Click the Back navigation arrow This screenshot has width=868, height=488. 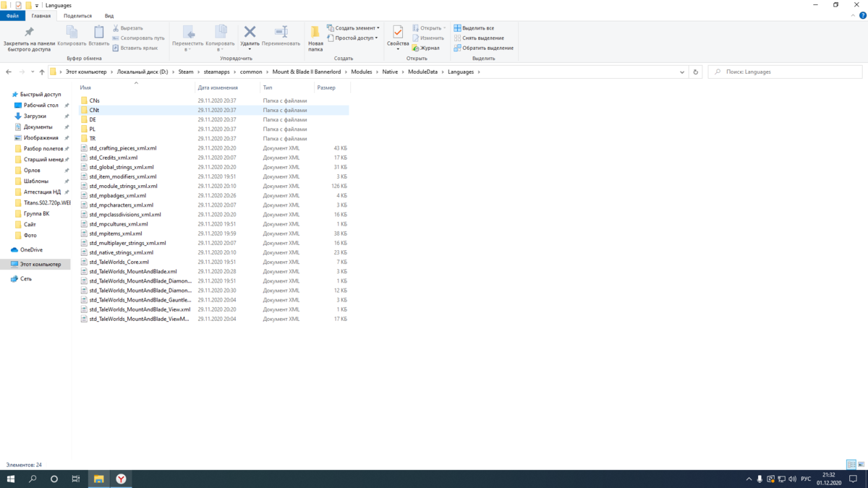pos(9,72)
